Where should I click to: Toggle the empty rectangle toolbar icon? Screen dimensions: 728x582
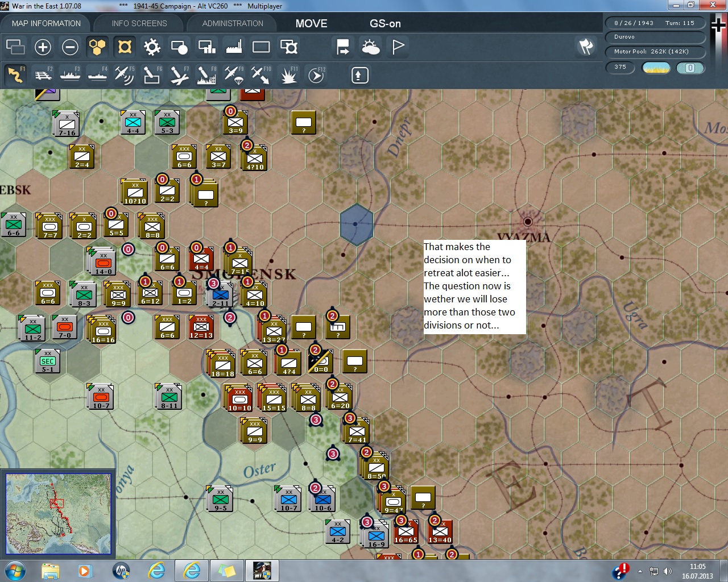tap(261, 47)
